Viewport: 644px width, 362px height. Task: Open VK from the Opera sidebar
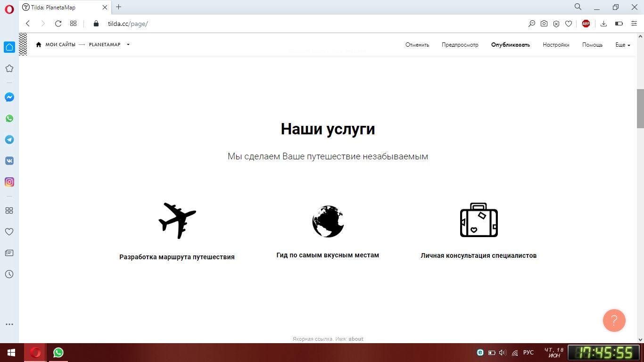click(9, 161)
